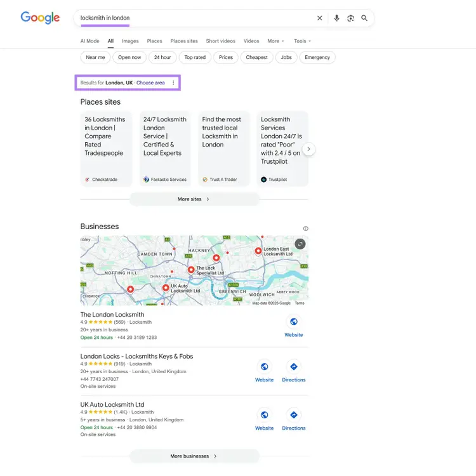
Task: Expand the map with the fullscreen icon
Action: [300, 244]
